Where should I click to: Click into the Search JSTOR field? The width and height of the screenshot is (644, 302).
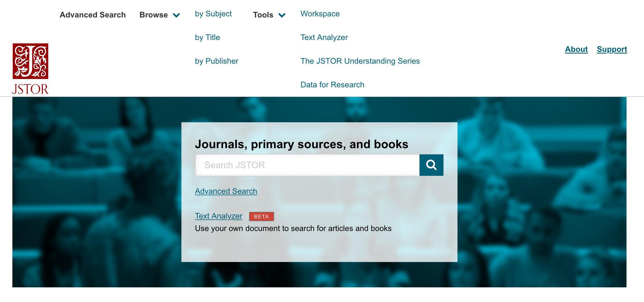(307, 165)
